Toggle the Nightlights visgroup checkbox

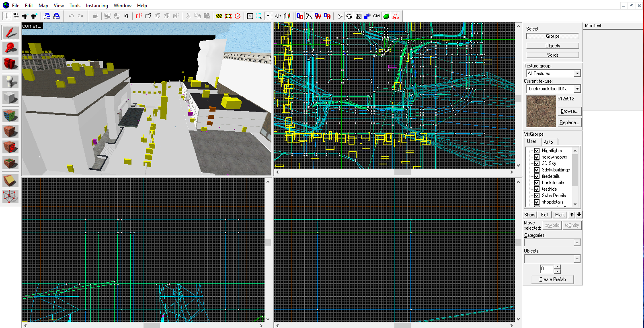click(537, 151)
